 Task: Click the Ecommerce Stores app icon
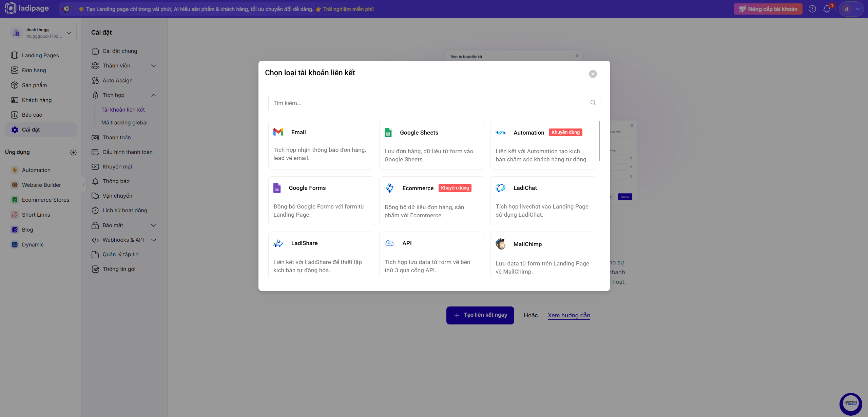coord(15,200)
